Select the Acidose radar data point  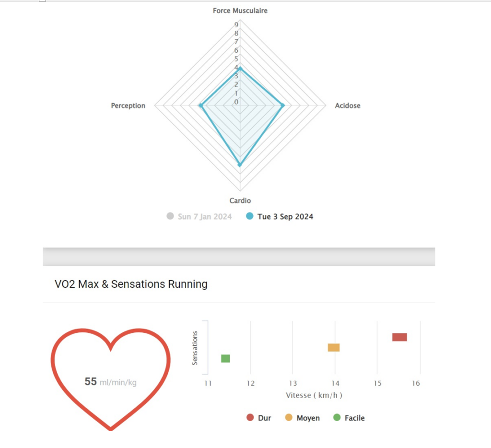point(283,106)
